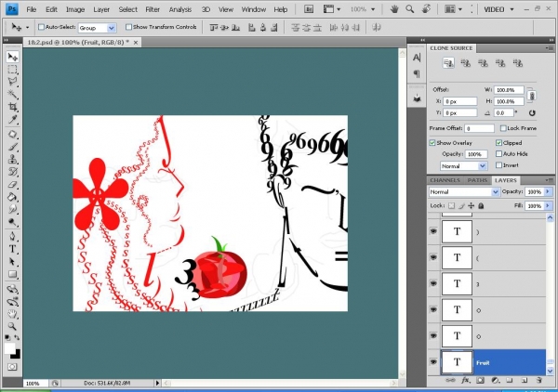Click the Clone Source X offset field
The width and height of the screenshot is (558, 392).
pos(459,101)
